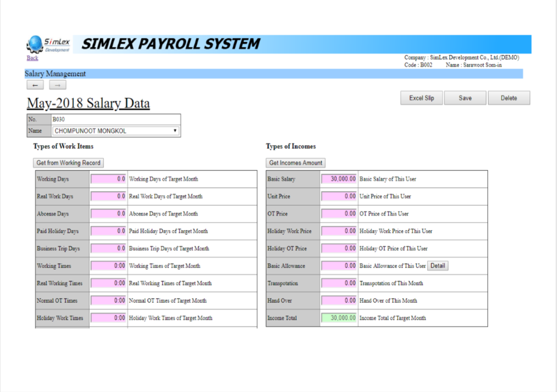The image size is (557, 392).
Task: Click Get Incomes Amount button
Action: (x=295, y=163)
